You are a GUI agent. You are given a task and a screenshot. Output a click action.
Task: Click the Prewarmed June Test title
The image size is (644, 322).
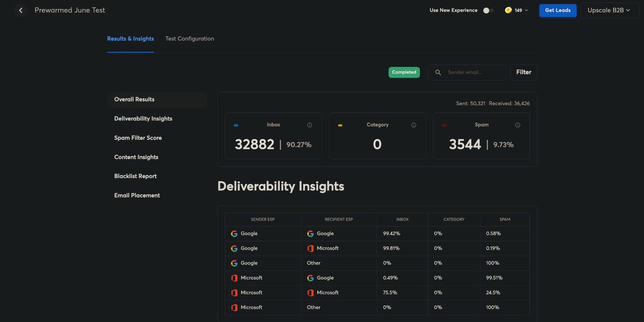click(x=70, y=10)
